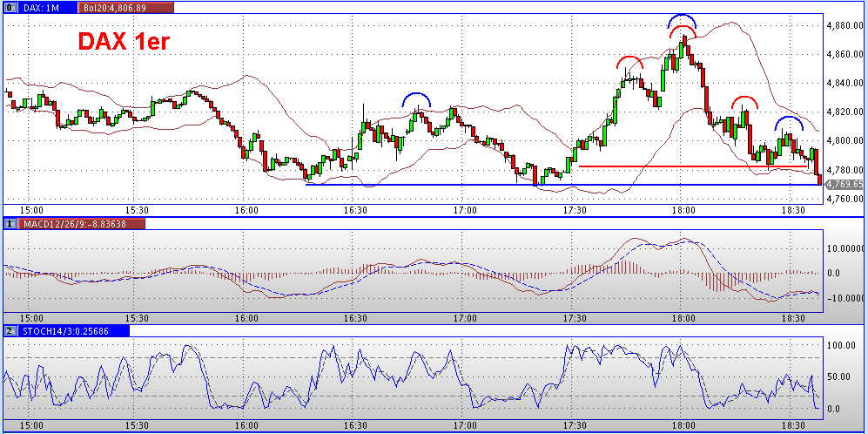Click the 17:00 time label under the price chart
Image resolution: width=868 pixels, height=434 pixels.
click(465, 210)
